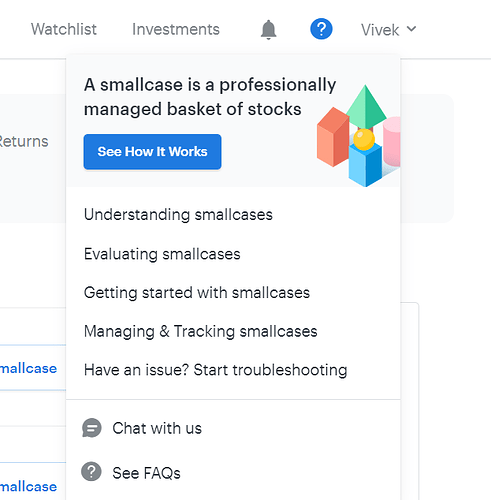Click Have an issue? Start troubleshooting

216,370
